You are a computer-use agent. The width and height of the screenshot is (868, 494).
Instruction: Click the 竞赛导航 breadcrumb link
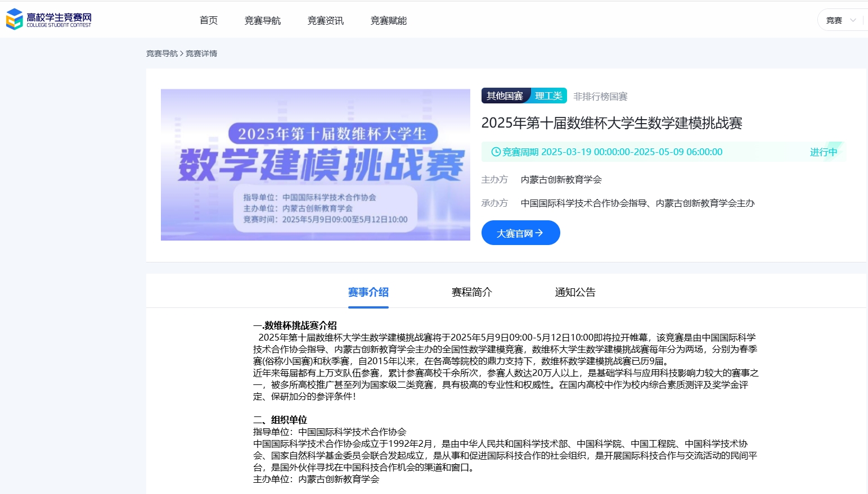(x=162, y=53)
